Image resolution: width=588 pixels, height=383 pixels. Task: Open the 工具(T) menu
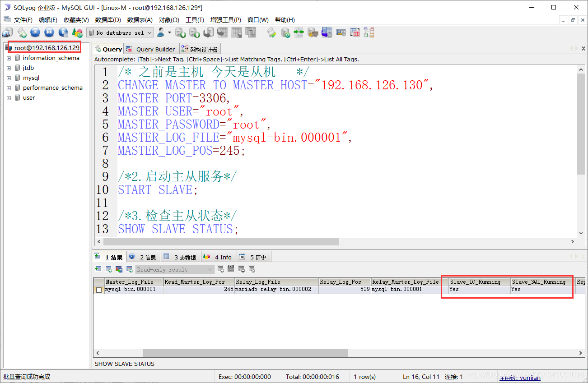pos(195,20)
